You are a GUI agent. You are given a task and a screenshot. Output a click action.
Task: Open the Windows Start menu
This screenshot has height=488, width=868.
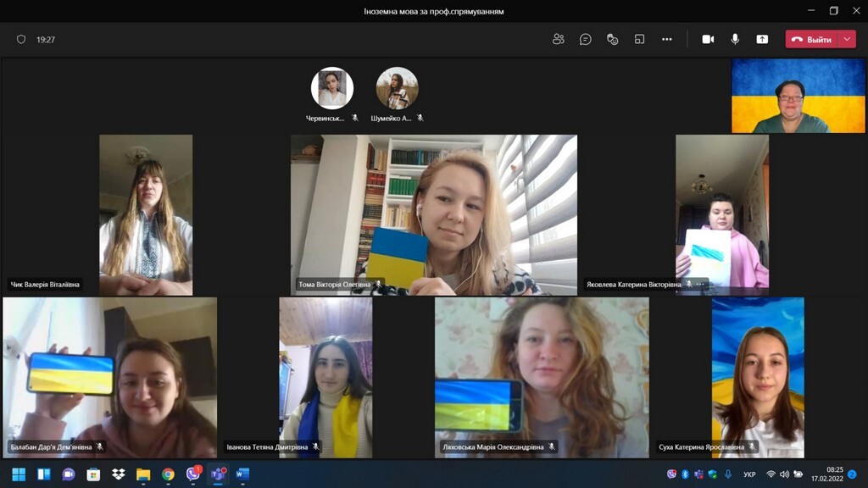19,474
